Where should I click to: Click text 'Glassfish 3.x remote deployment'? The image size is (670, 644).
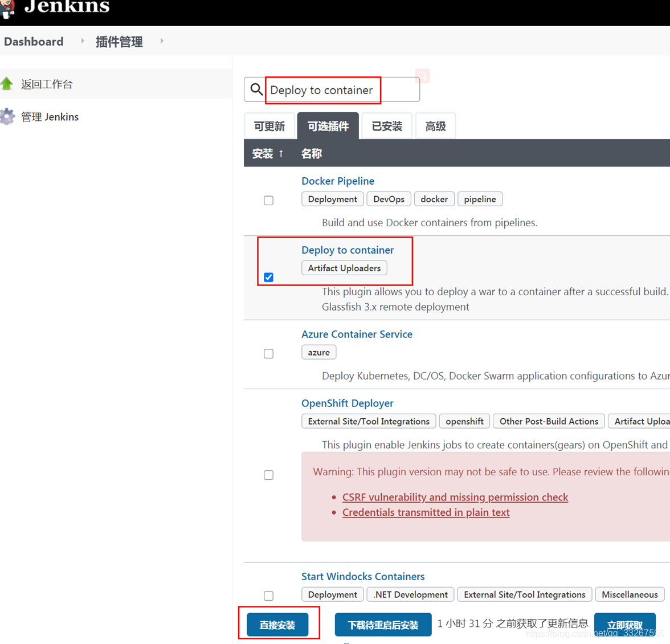(x=395, y=307)
